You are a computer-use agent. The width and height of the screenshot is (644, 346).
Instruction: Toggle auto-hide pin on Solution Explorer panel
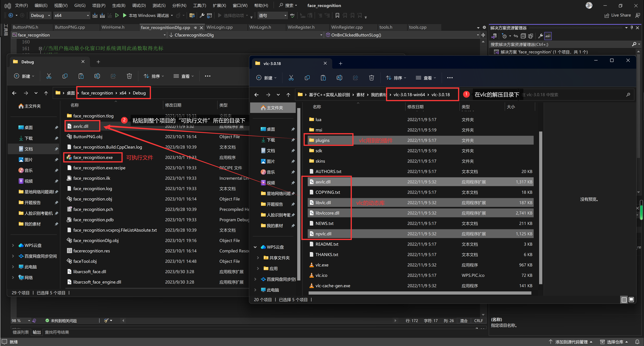pyautogui.click(x=631, y=27)
